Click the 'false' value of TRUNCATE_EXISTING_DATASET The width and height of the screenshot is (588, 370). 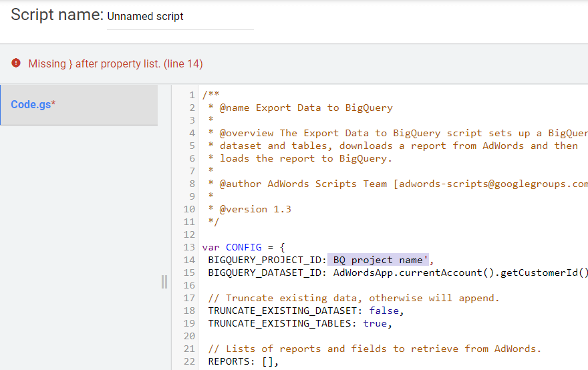(384, 311)
